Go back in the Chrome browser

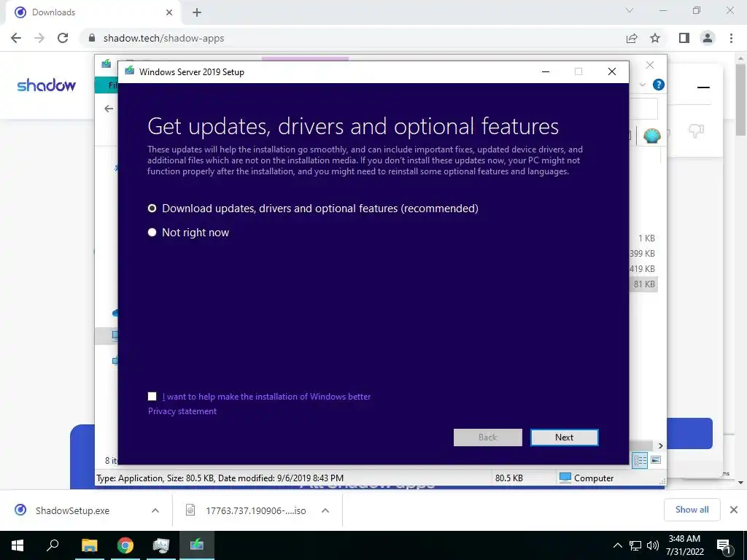click(16, 38)
